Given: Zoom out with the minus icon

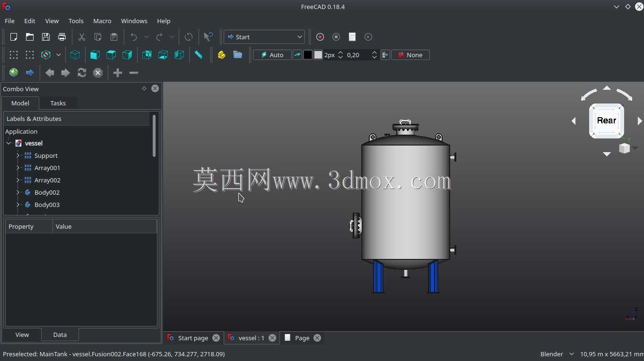Looking at the screenshot, I should coord(134,73).
